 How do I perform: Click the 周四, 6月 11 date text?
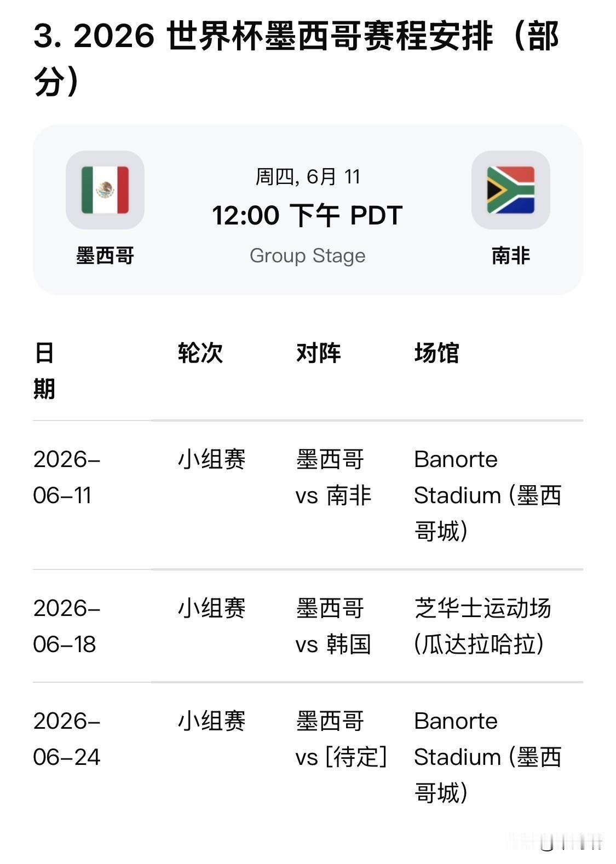click(x=308, y=177)
